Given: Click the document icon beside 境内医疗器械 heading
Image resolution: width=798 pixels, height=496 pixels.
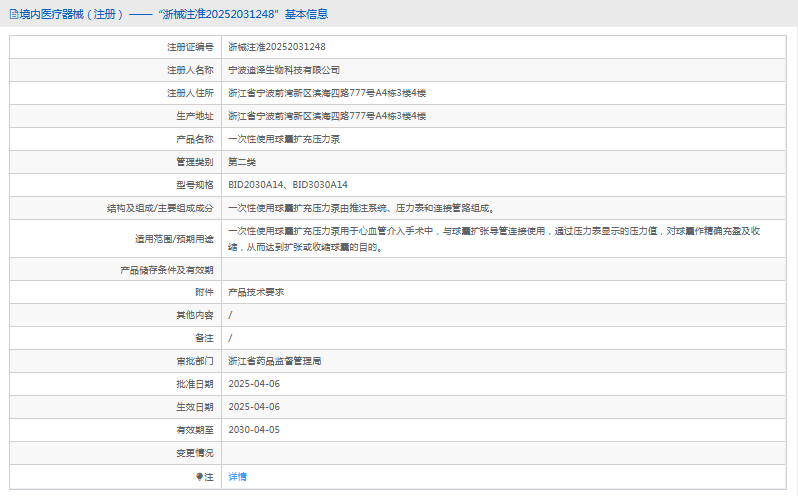Looking at the screenshot, I should tap(14, 14).
